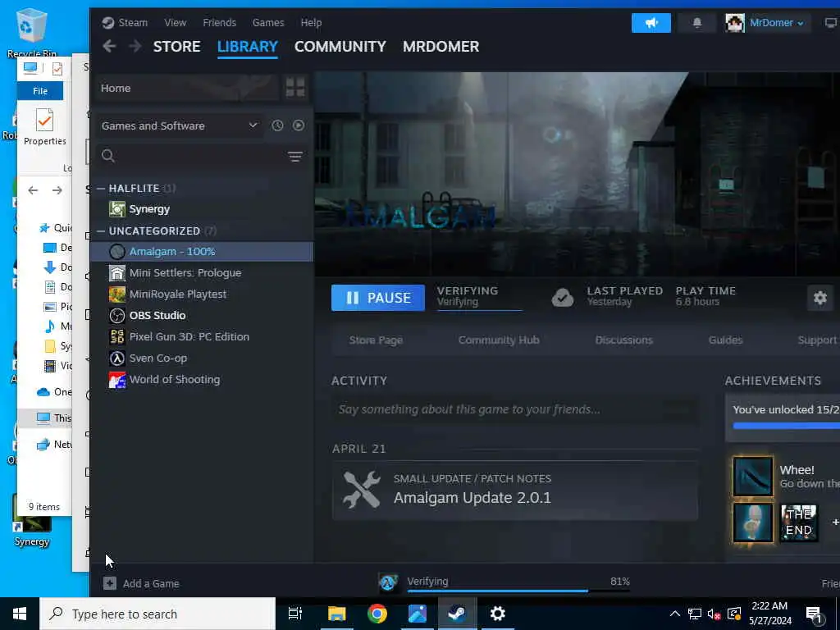Click File tab in the Explorer window
This screenshot has width=840, height=630.
point(40,91)
